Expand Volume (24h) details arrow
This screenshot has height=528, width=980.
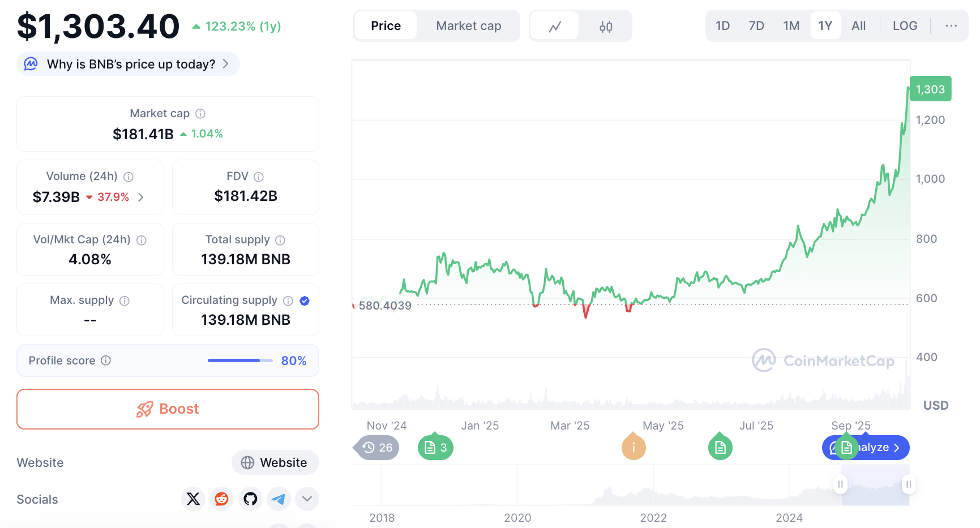click(141, 197)
